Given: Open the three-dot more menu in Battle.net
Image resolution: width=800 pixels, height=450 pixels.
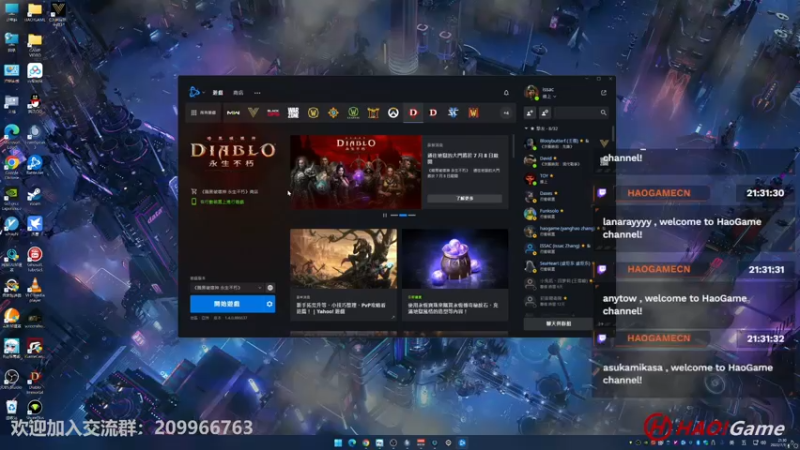Looking at the screenshot, I should pyautogui.click(x=257, y=93).
